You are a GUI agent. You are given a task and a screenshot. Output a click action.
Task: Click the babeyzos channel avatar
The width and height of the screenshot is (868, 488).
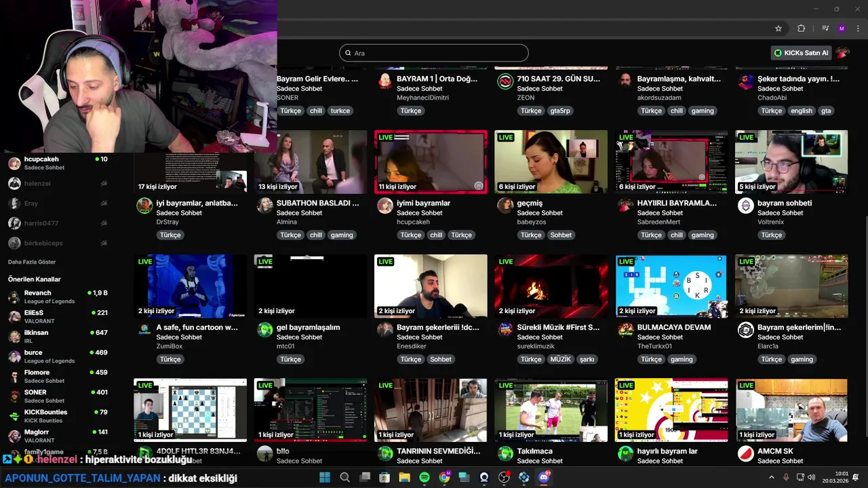point(505,206)
